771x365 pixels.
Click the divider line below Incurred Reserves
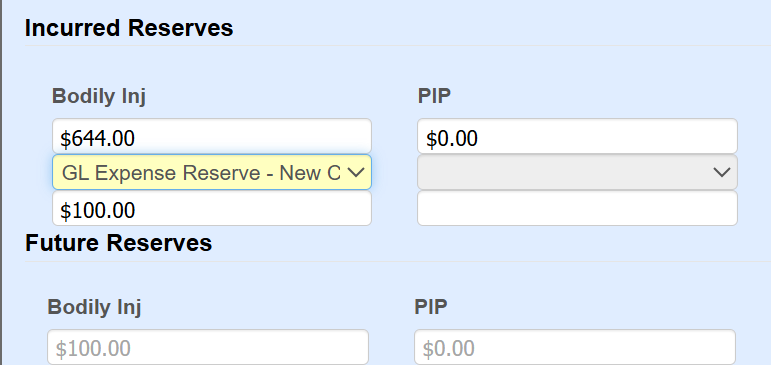click(x=398, y=46)
